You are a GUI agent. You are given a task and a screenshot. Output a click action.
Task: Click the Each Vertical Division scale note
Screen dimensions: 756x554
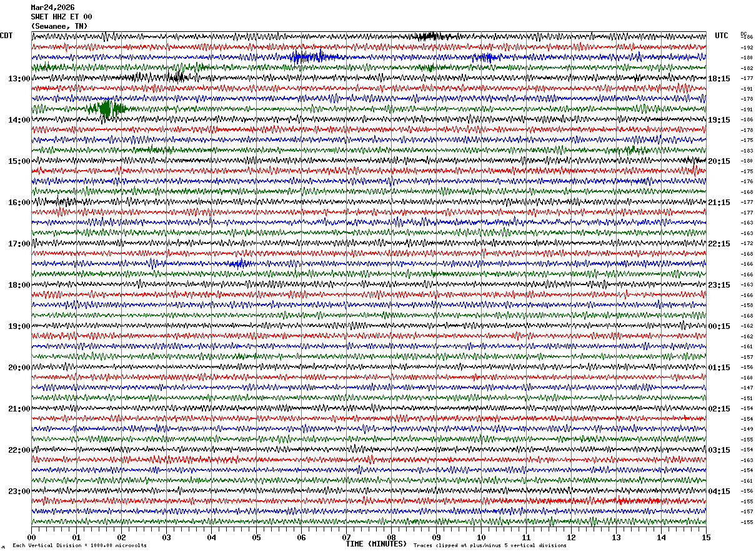click(x=79, y=545)
